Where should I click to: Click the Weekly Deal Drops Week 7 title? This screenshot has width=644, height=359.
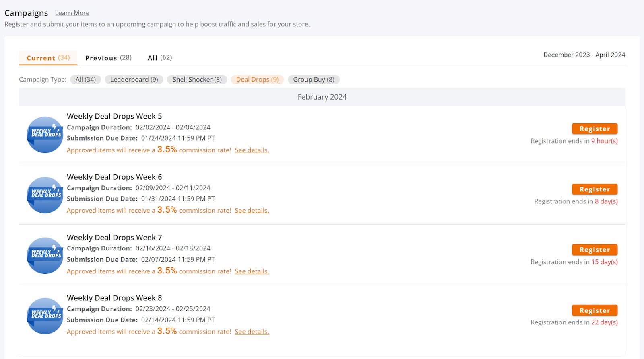tap(114, 238)
